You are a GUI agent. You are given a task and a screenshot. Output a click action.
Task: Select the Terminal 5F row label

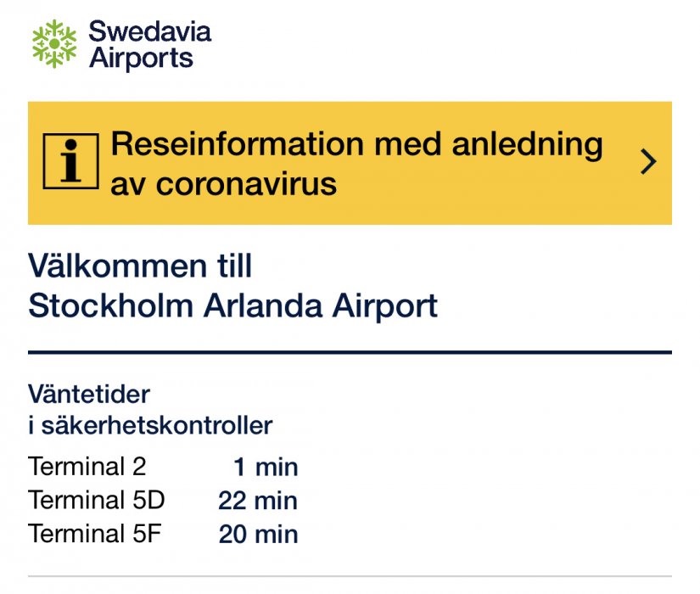tap(96, 535)
